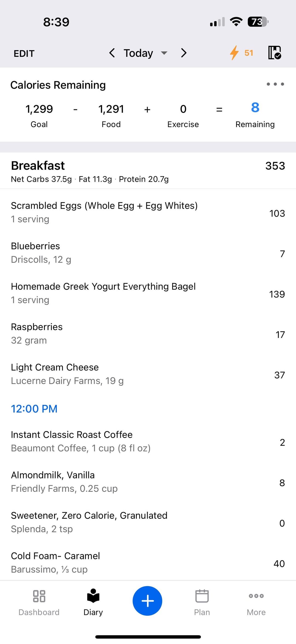Tap the 8 calories Remaining value

click(255, 107)
